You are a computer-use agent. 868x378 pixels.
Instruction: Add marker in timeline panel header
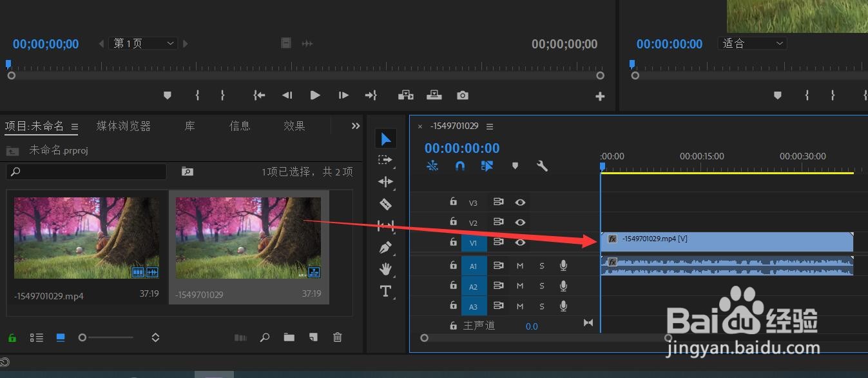515,166
